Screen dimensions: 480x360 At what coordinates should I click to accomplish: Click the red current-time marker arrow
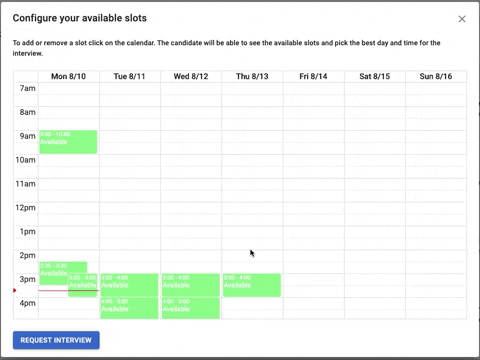click(x=15, y=291)
